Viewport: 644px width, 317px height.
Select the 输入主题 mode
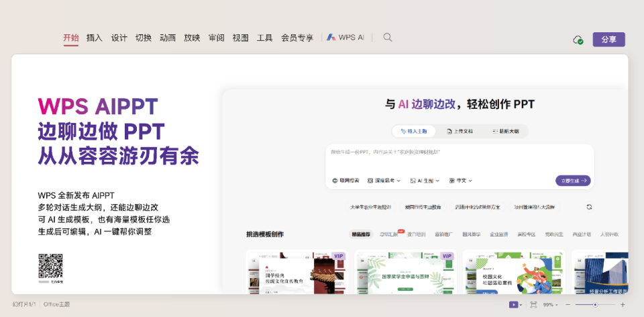coord(414,132)
